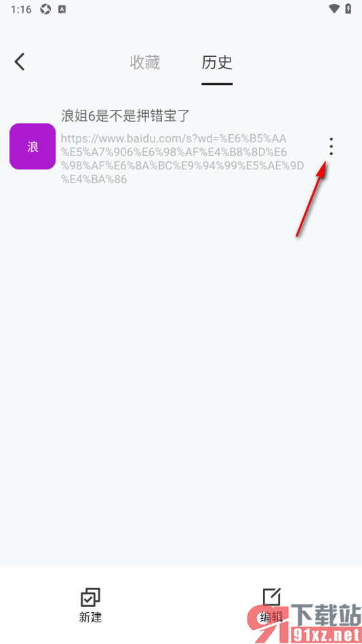Click the black underline beneath 历史
This screenshot has height=644, width=362.
coord(217,84)
